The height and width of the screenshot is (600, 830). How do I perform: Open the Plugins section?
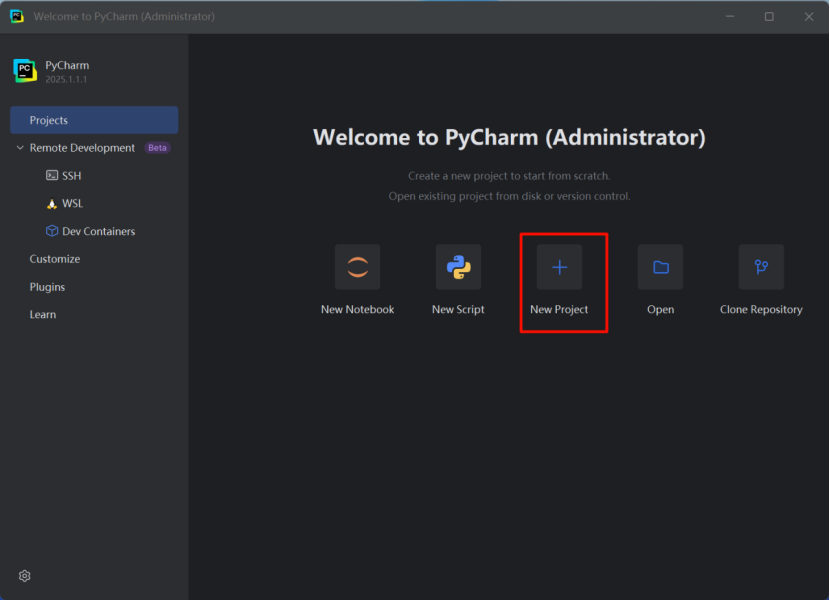click(47, 287)
